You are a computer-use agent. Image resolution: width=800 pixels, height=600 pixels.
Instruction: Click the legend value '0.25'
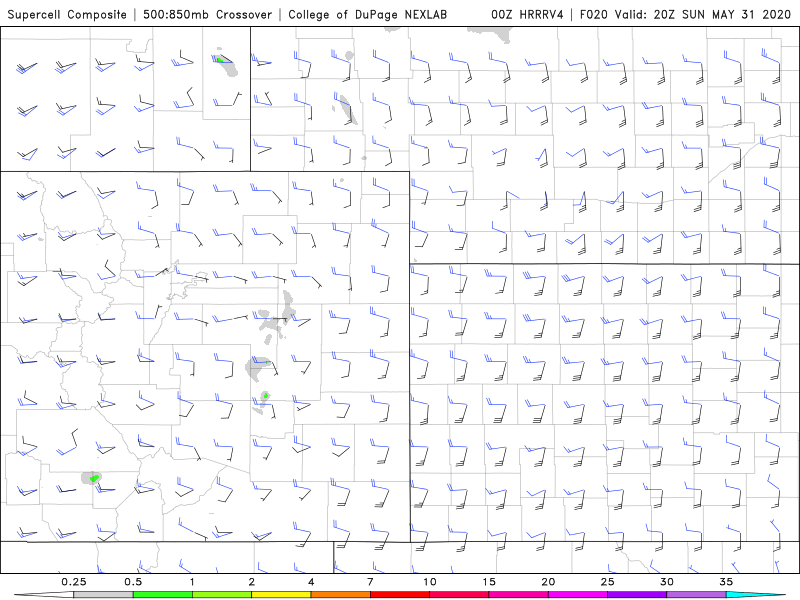point(74,582)
